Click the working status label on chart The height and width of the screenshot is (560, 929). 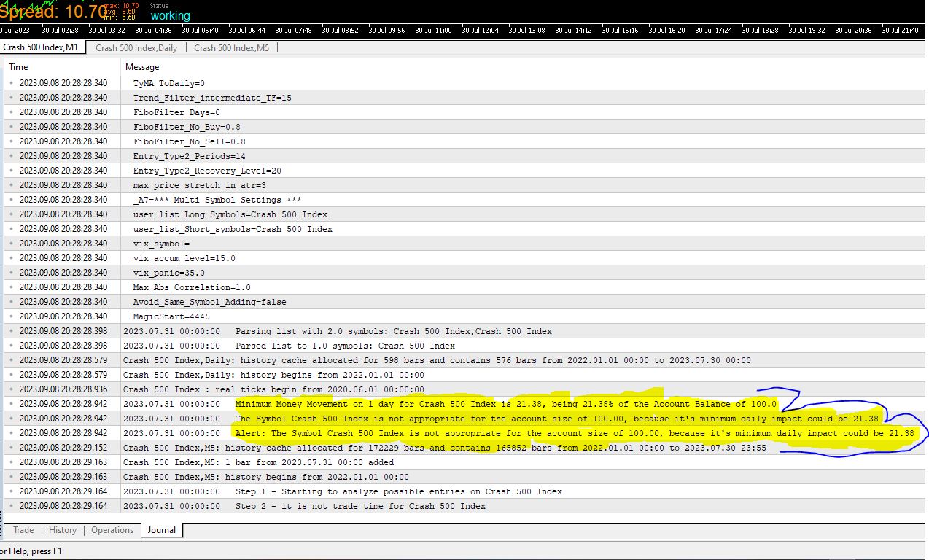[x=170, y=15]
